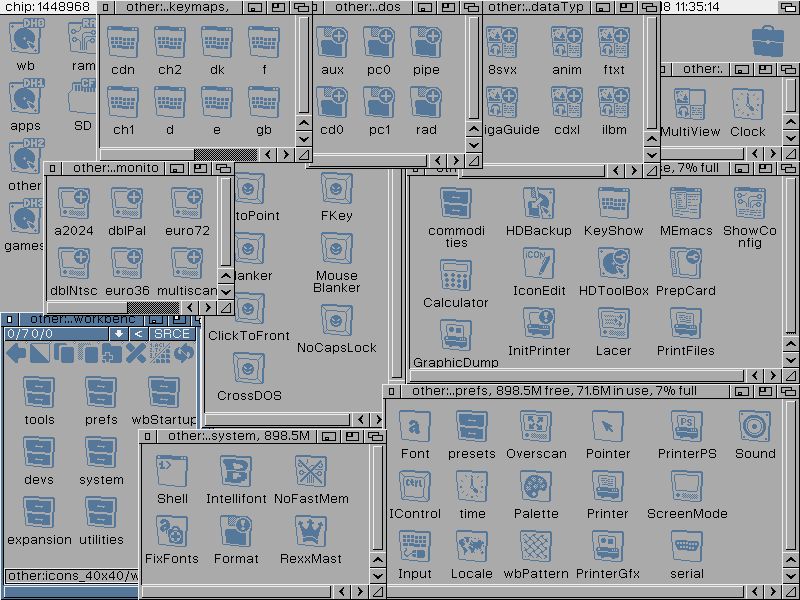
Task: Open the wbPattern preferences icon
Action: point(536,547)
